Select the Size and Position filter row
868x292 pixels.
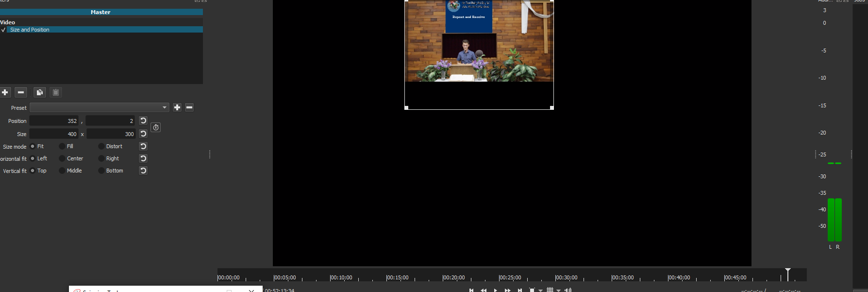pyautogui.click(x=101, y=30)
